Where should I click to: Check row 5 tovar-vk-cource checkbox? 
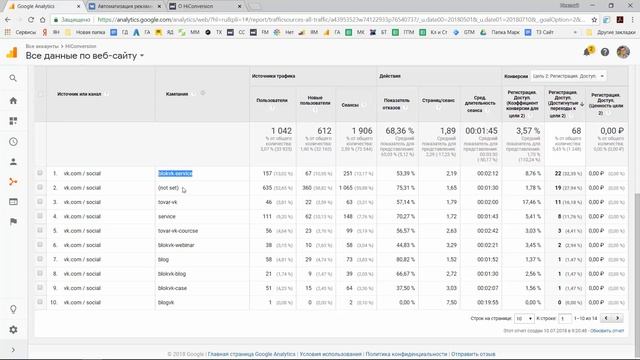pyautogui.click(x=40, y=230)
